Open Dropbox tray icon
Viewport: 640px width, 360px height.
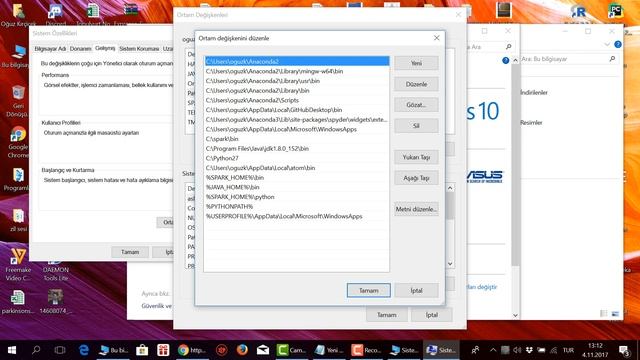529,350
